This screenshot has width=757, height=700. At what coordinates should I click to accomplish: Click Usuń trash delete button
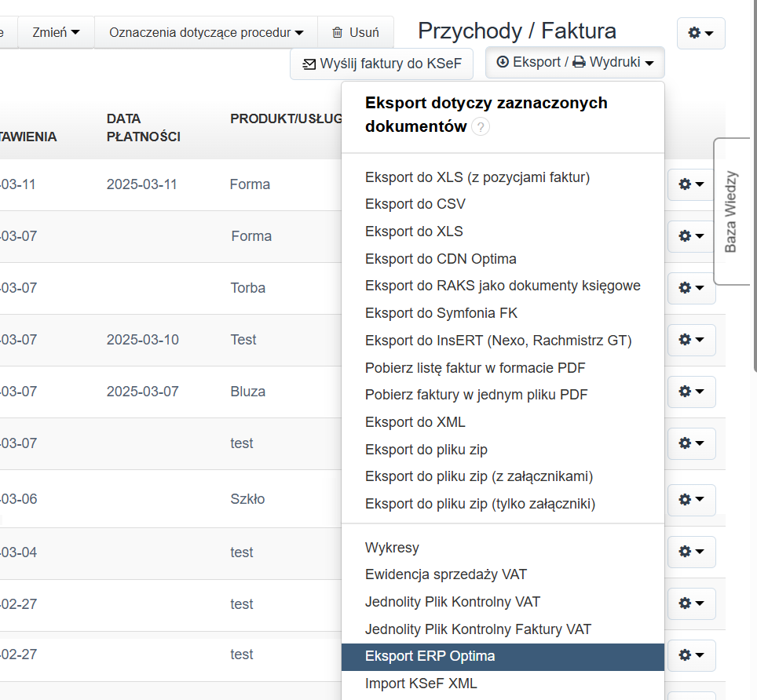356,32
